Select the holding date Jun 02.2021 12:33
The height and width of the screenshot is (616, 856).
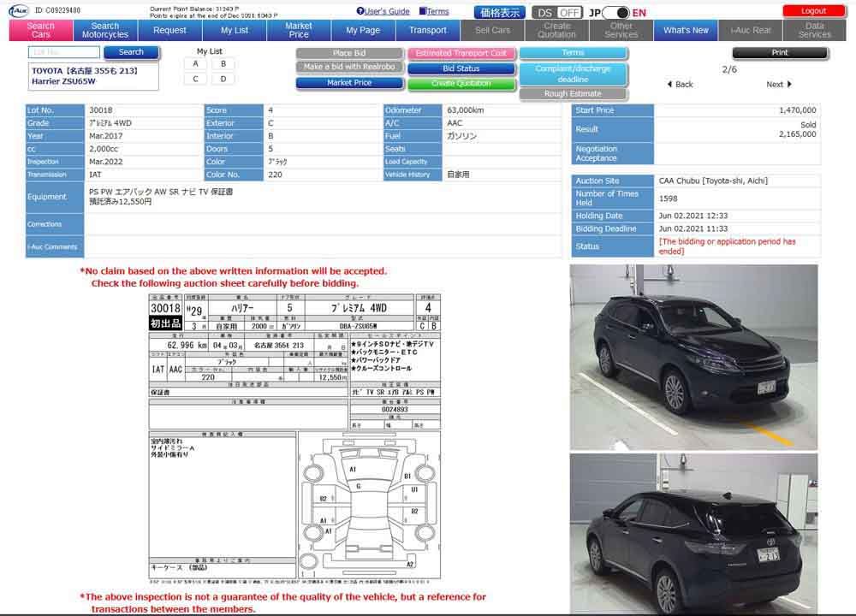coord(693,216)
